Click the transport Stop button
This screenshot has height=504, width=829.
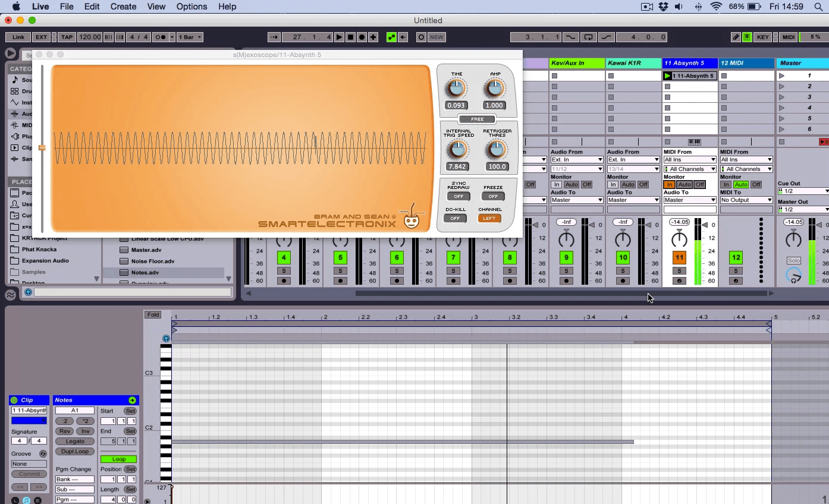click(350, 37)
